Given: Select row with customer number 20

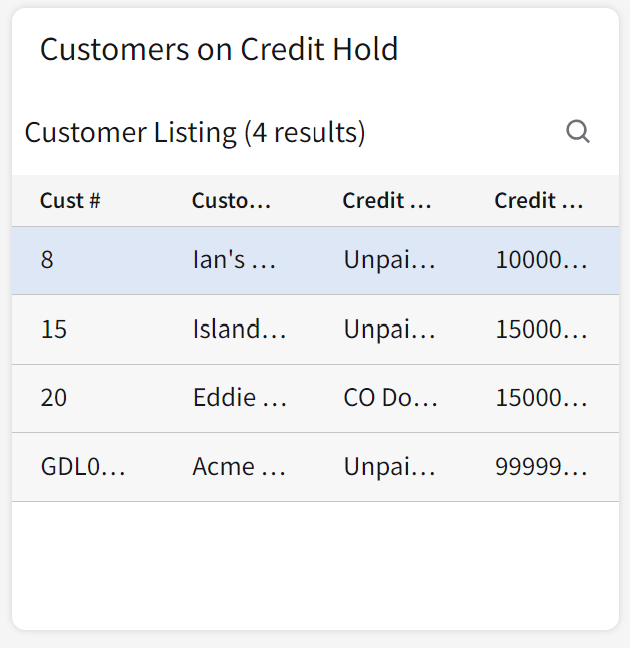Looking at the screenshot, I should click(x=54, y=398).
